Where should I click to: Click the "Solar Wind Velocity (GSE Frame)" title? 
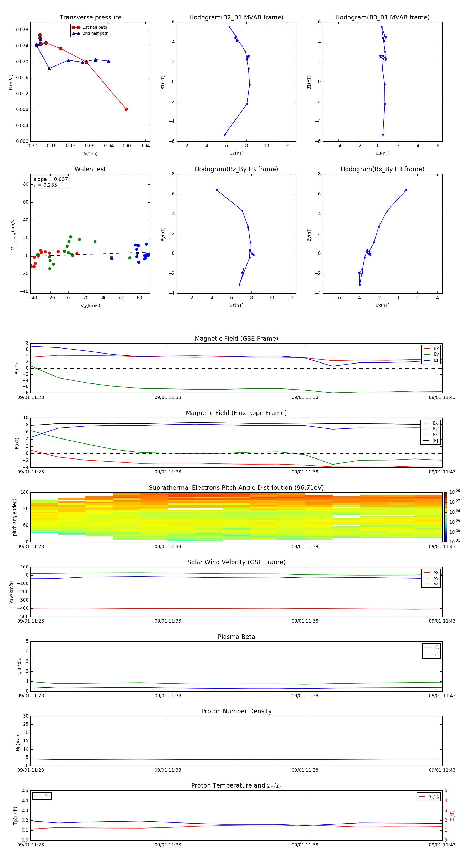[x=236, y=562]
